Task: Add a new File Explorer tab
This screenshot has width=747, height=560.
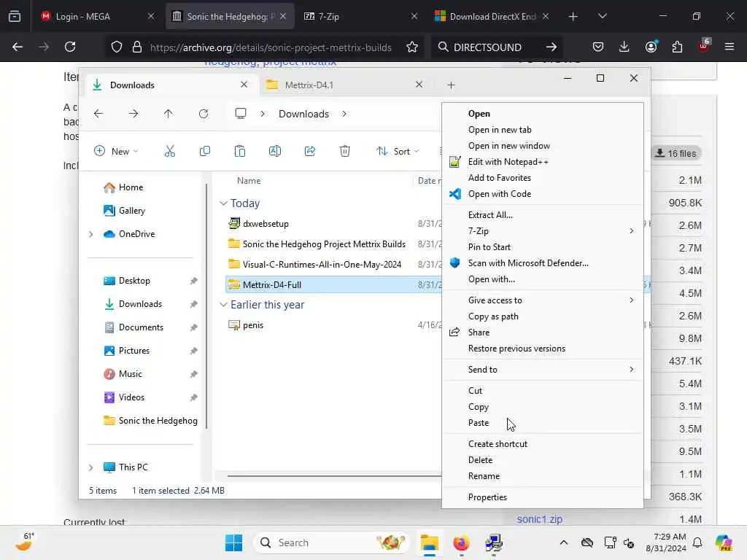Action: tap(451, 85)
